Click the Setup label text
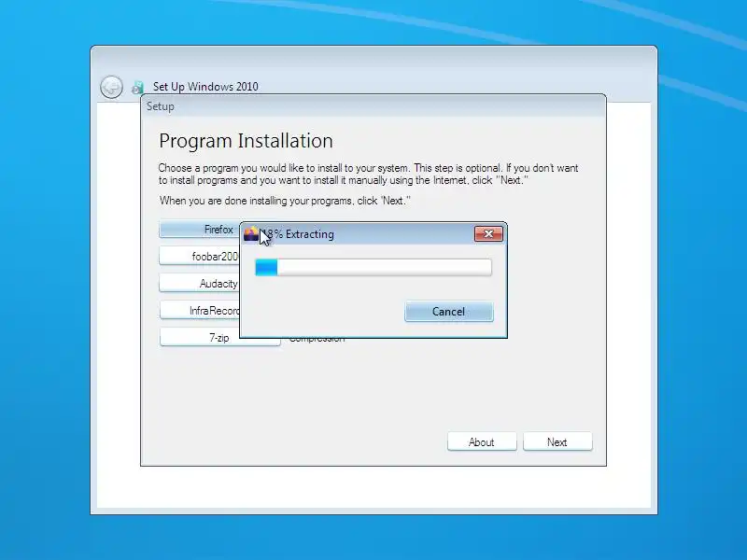 (x=160, y=106)
